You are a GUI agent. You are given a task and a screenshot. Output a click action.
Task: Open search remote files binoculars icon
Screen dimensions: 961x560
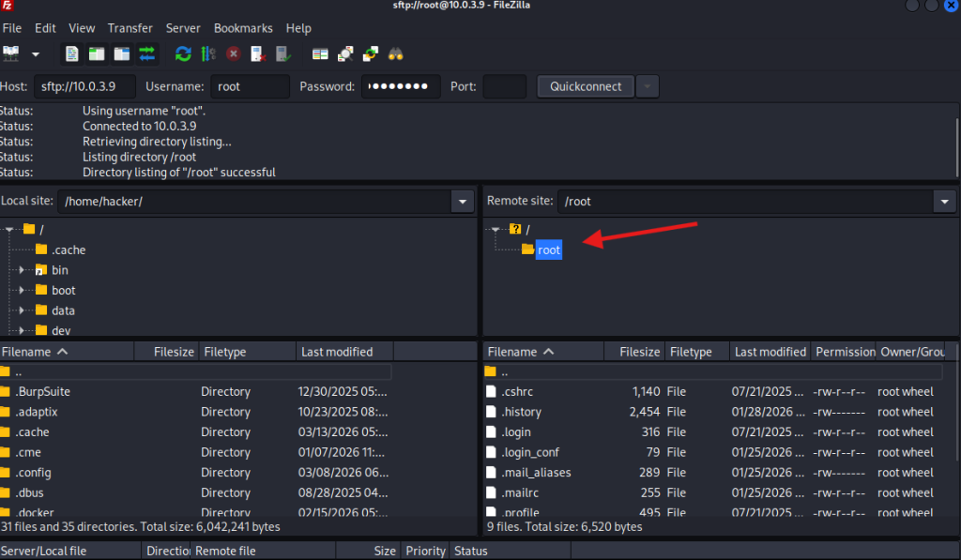click(395, 53)
